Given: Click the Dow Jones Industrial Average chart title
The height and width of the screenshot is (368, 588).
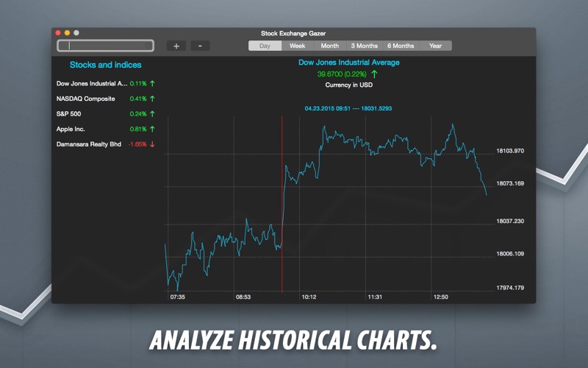Looking at the screenshot, I should click(348, 63).
